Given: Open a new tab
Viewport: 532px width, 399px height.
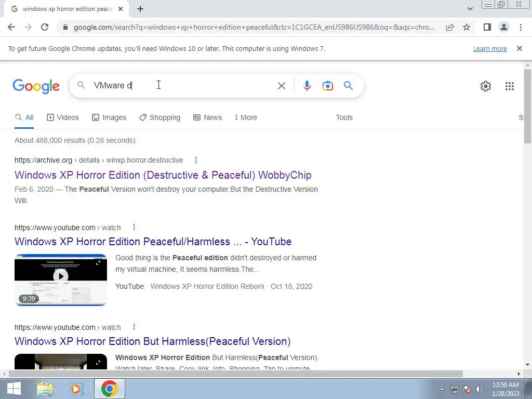Looking at the screenshot, I should pyautogui.click(x=140, y=9).
